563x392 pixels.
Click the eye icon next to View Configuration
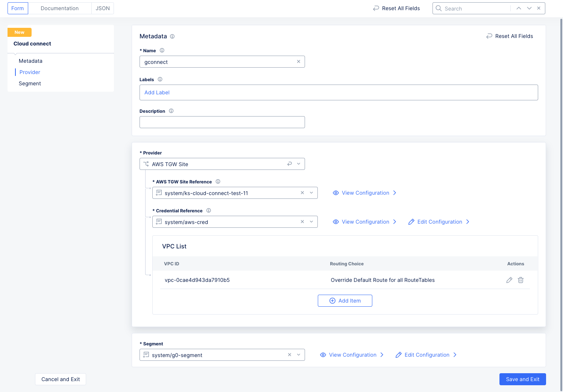(x=335, y=192)
